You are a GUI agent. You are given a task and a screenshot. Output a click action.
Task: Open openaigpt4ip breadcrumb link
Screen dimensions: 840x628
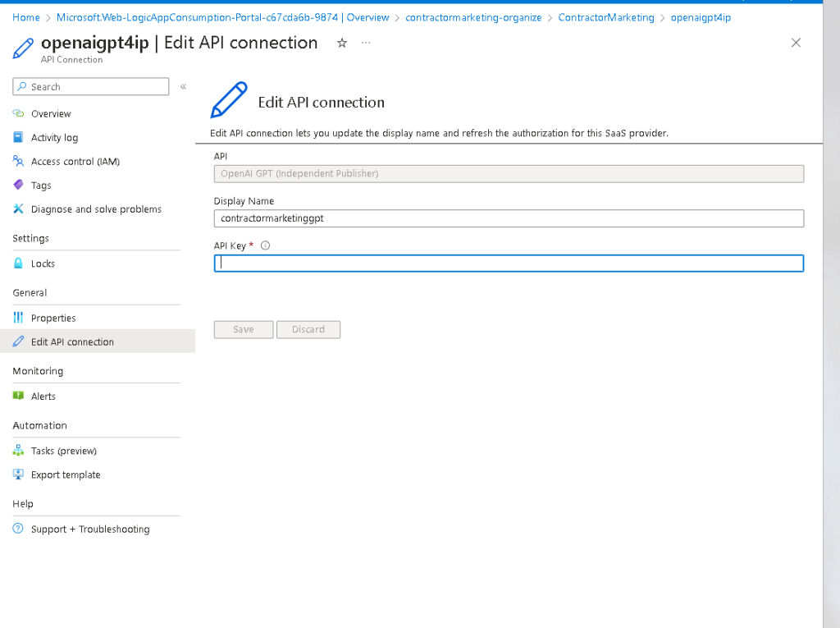click(701, 18)
